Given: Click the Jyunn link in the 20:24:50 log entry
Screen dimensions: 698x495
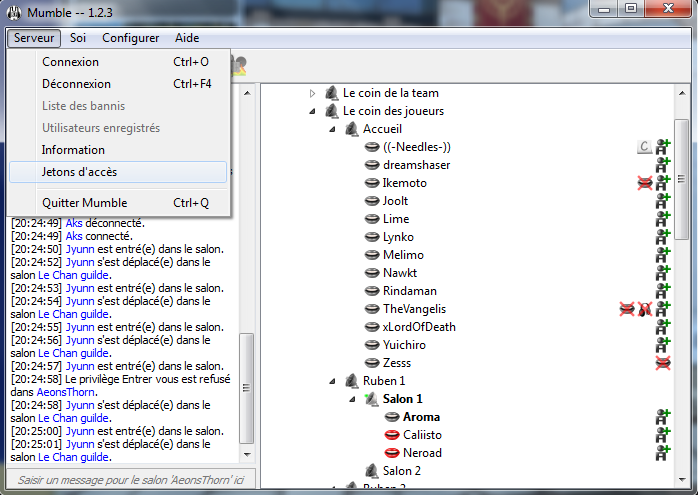Looking at the screenshot, I should click(x=80, y=249).
